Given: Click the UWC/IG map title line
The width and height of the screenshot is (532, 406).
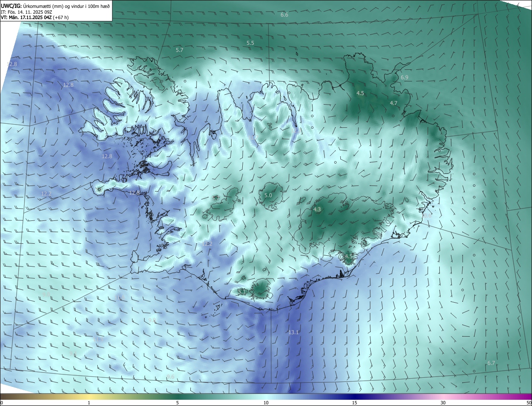Looking at the screenshot, I should (56, 5).
